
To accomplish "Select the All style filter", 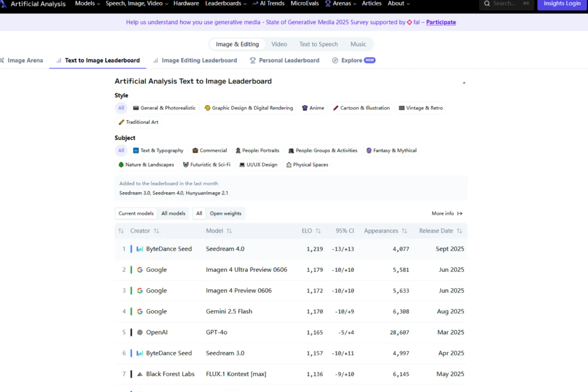I will (121, 108).
